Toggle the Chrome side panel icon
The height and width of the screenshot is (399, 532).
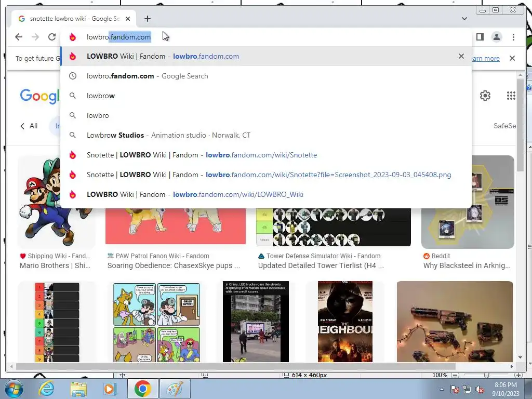click(480, 37)
